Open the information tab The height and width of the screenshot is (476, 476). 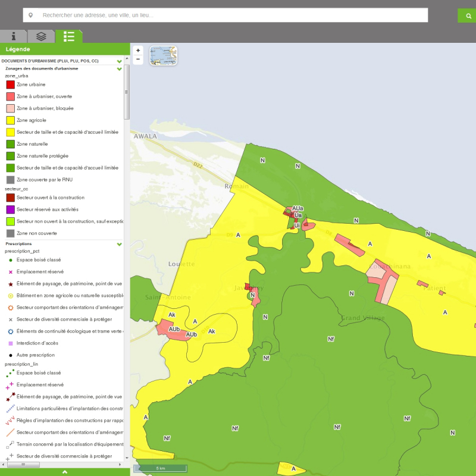coord(13,36)
